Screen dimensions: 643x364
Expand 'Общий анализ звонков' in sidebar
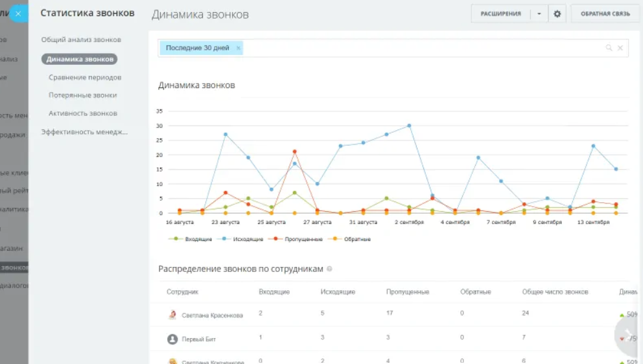point(81,40)
